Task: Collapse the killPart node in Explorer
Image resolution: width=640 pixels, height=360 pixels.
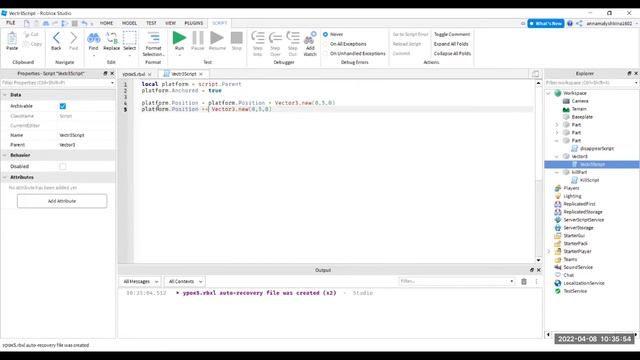Action: [x=557, y=172]
